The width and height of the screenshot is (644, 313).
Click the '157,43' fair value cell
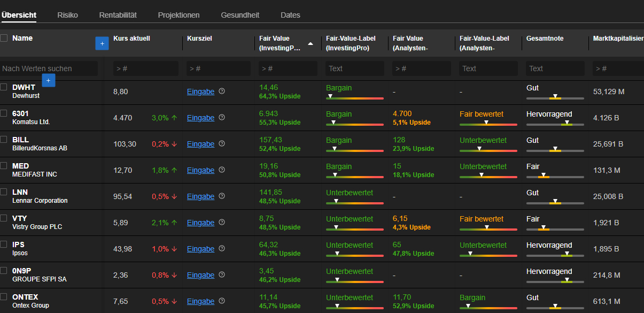[x=270, y=140]
